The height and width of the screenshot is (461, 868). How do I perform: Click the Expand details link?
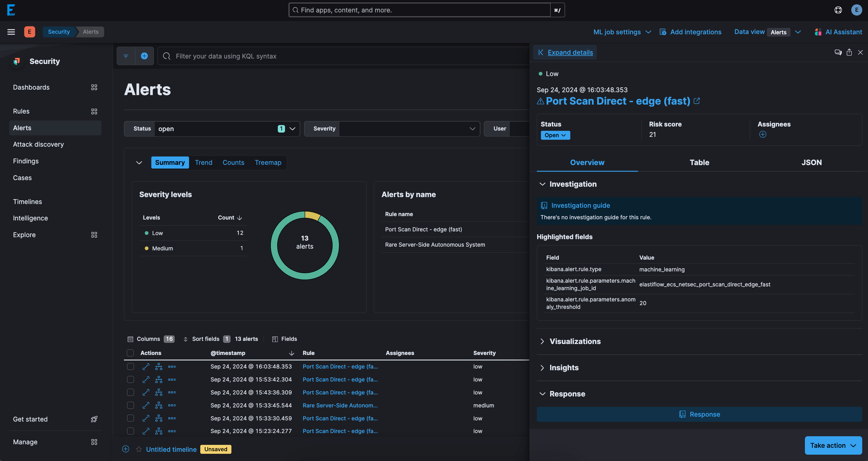point(570,52)
